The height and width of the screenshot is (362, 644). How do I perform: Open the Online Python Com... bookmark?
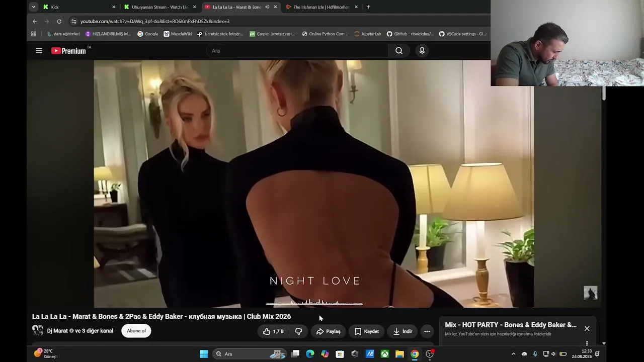325,34
